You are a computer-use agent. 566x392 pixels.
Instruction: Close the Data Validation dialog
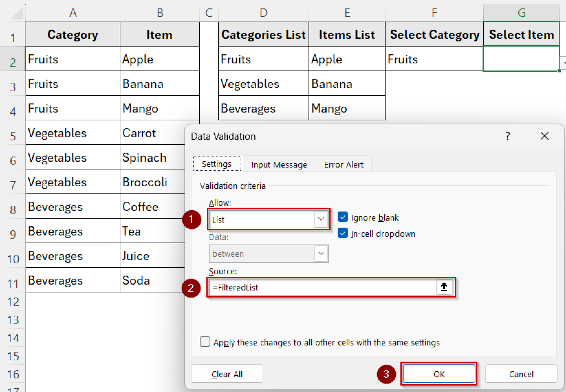544,136
